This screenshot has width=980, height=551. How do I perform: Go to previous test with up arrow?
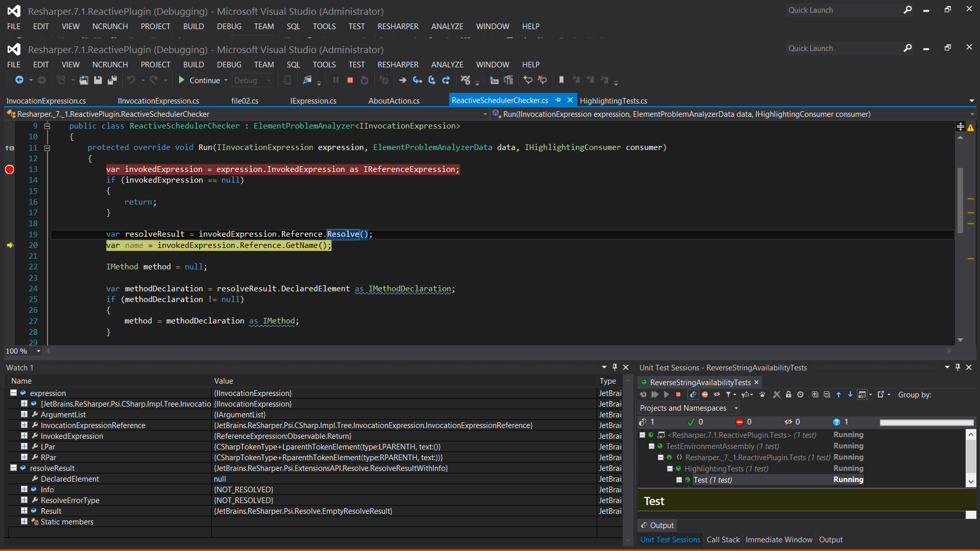(x=839, y=394)
